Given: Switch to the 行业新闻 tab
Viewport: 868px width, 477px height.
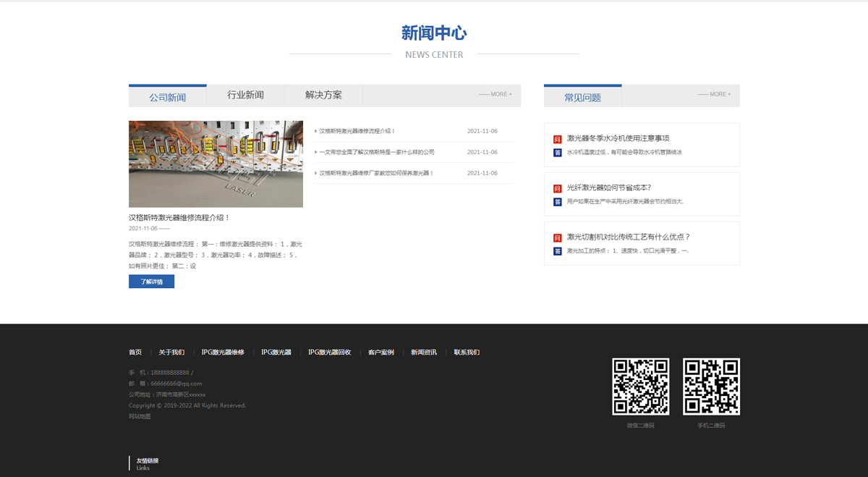Looking at the screenshot, I should pyautogui.click(x=245, y=96).
